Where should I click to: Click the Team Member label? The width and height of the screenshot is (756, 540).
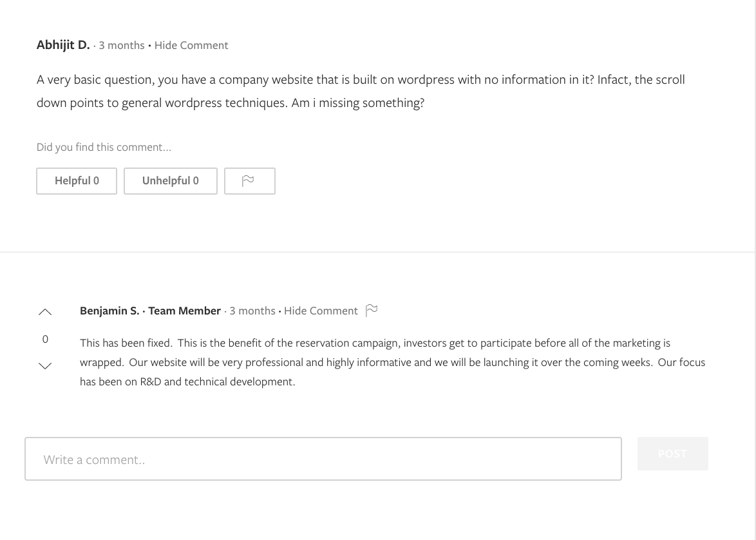184,311
